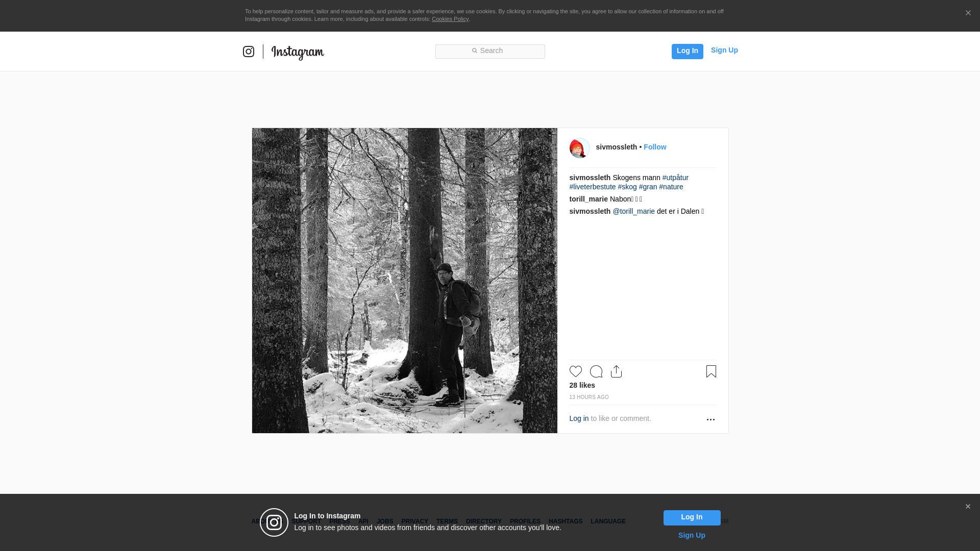Open the #utpåtur hashtag link
The width and height of the screenshot is (980, 551).
tap(675, 178)
